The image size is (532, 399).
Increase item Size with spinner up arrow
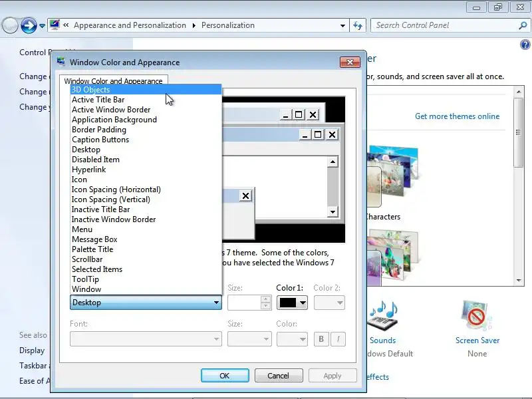pyautogui.click(x=265, y=299)
